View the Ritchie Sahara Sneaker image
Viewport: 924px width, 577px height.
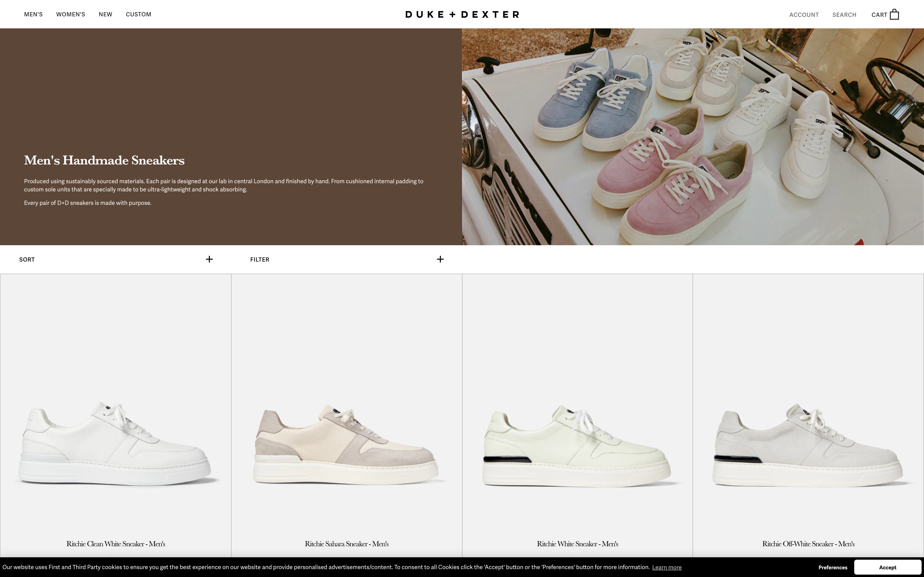[346, 445]
